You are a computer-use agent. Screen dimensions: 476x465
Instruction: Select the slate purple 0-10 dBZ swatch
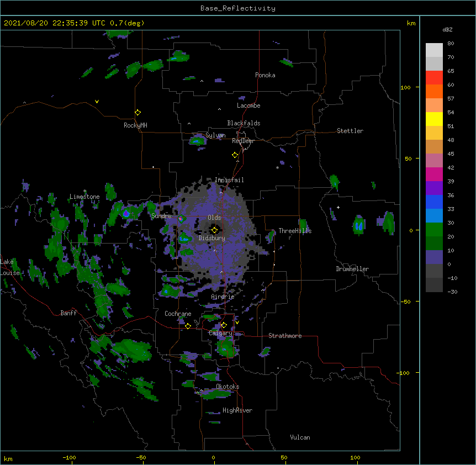[x=434, y=257]
